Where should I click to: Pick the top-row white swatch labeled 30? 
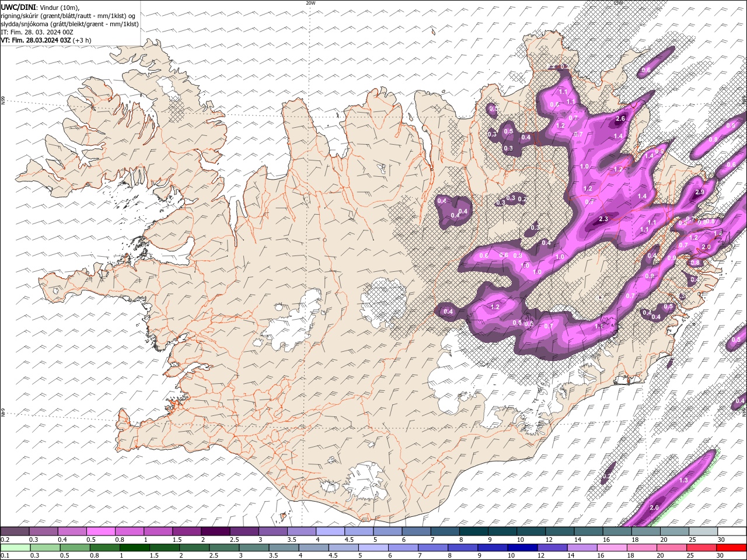pyautogui.click(x=732, y=531)
